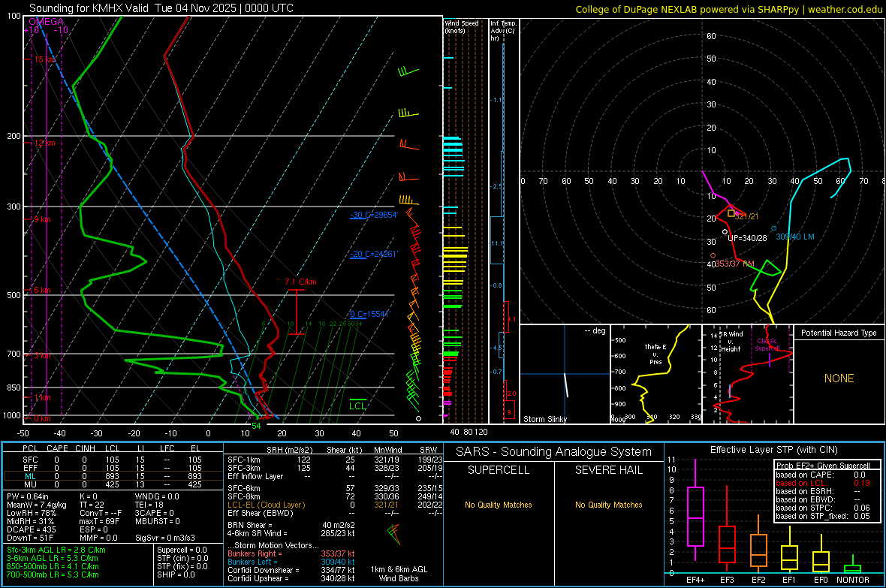Click the 1km & 6km wind barb glyph

(394, 533)
